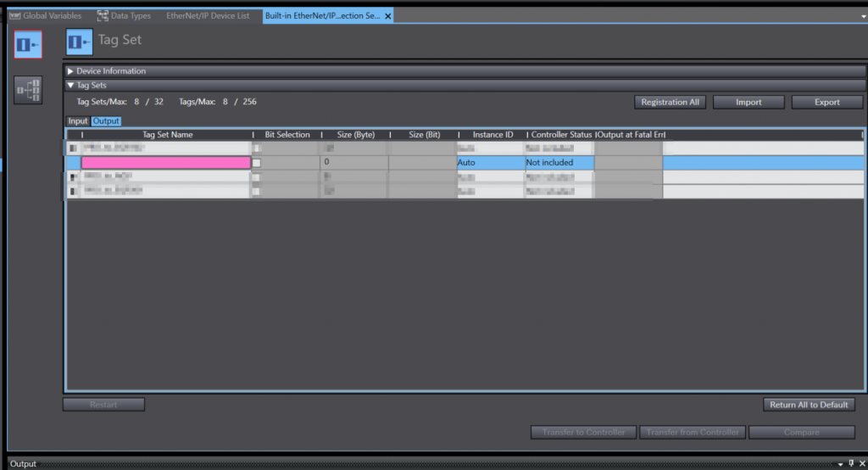Switch to the Input tab
The width and height of the screenshot is (868, 470).
pyautogui.click(x=78, y=121)
